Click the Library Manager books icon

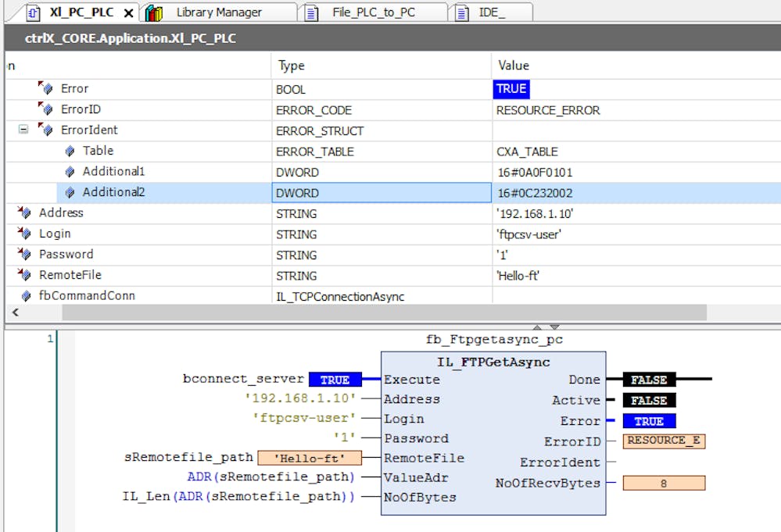(x=154, y=12)
